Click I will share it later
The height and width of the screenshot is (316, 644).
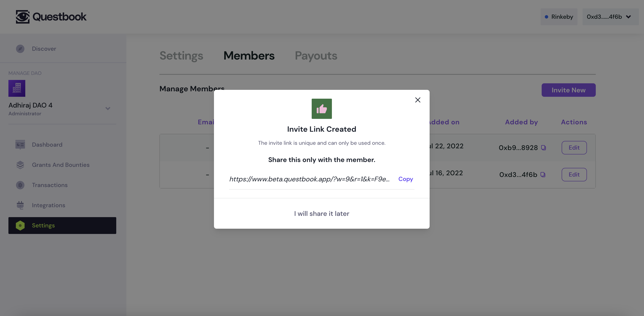click(322, 213)
